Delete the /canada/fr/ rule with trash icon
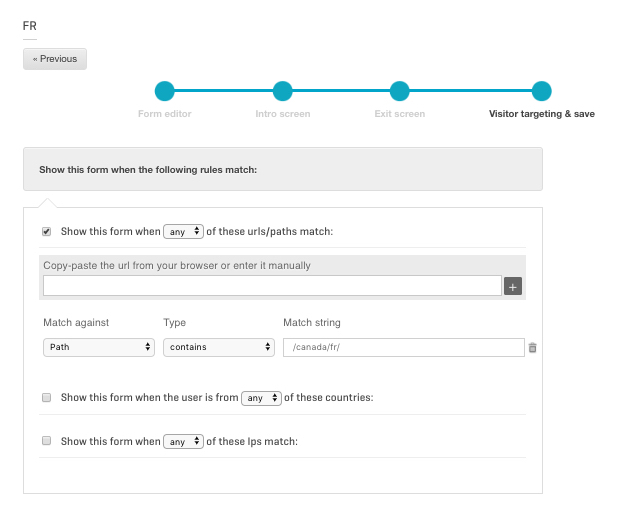Viewport: 617px width, 527px height. click(x=532, y=348)
